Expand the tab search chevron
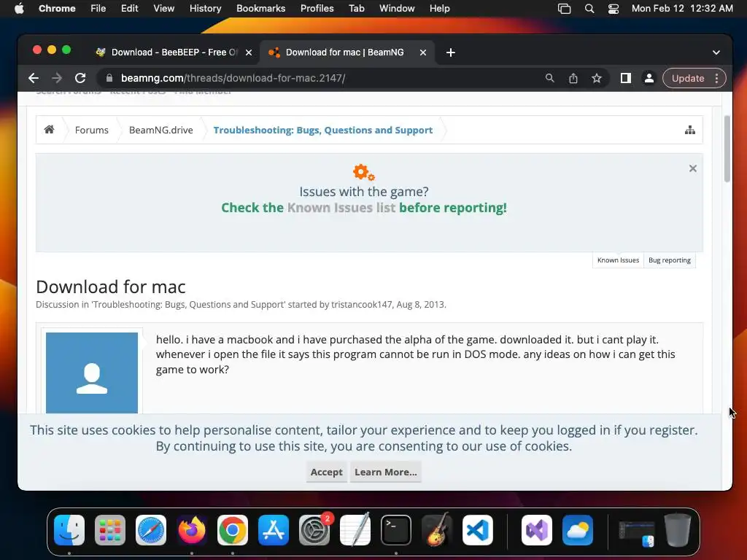 [716, 52]
